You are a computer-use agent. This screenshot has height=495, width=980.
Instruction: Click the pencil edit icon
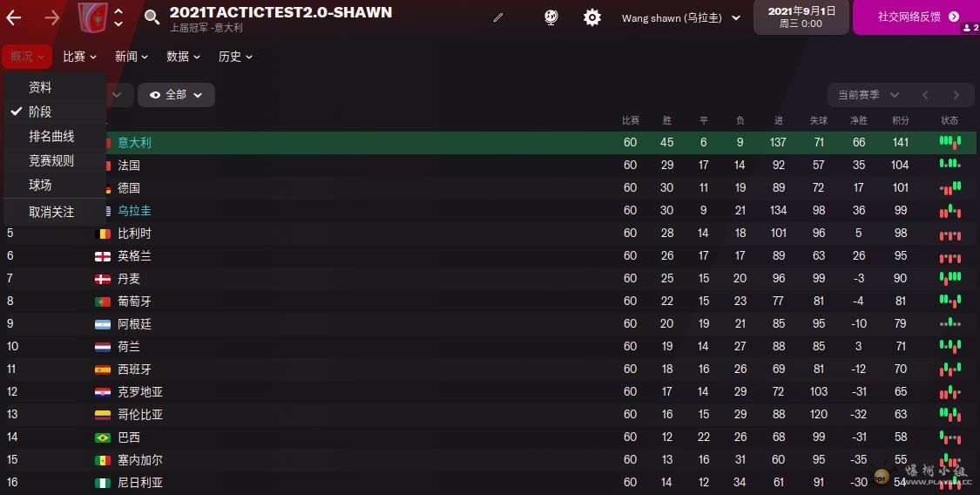click(498, 17)
